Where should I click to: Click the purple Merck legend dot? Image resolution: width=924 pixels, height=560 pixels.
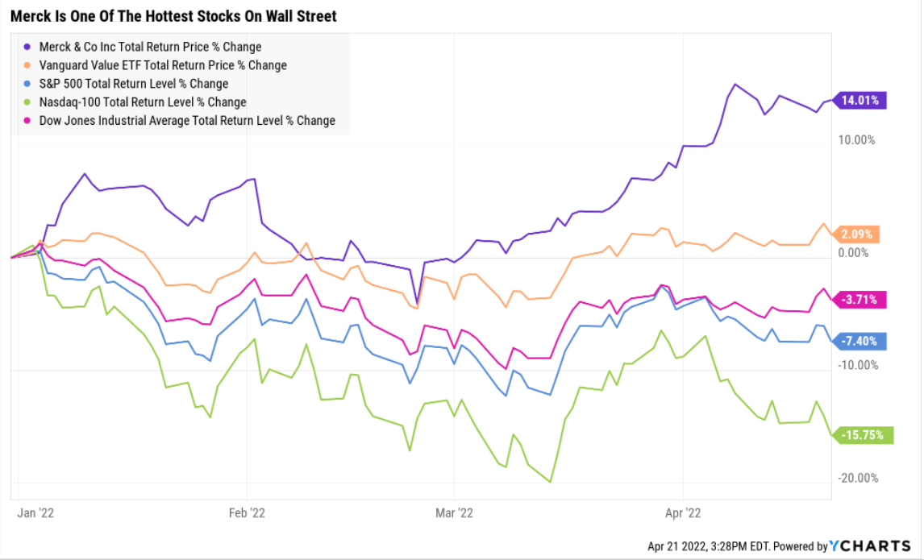[28, 48]
